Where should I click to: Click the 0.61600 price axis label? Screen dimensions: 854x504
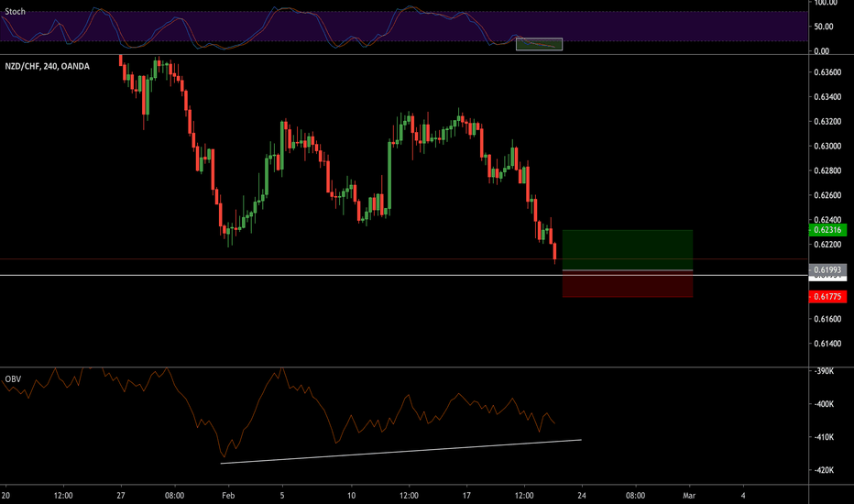(827, 319)
